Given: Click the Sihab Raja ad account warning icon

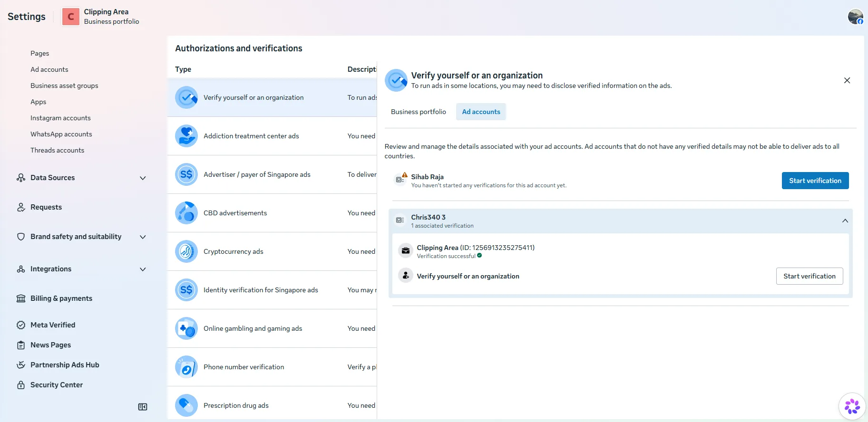Looking at the screenshot, I should coord(405,175).
